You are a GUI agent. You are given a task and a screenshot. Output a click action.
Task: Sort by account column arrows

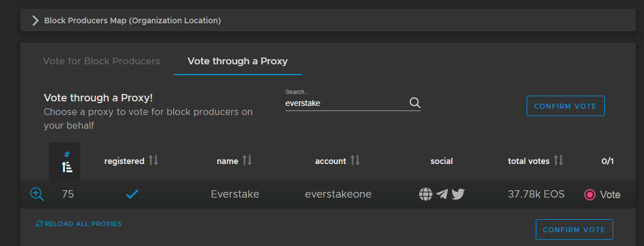point(354,161)
